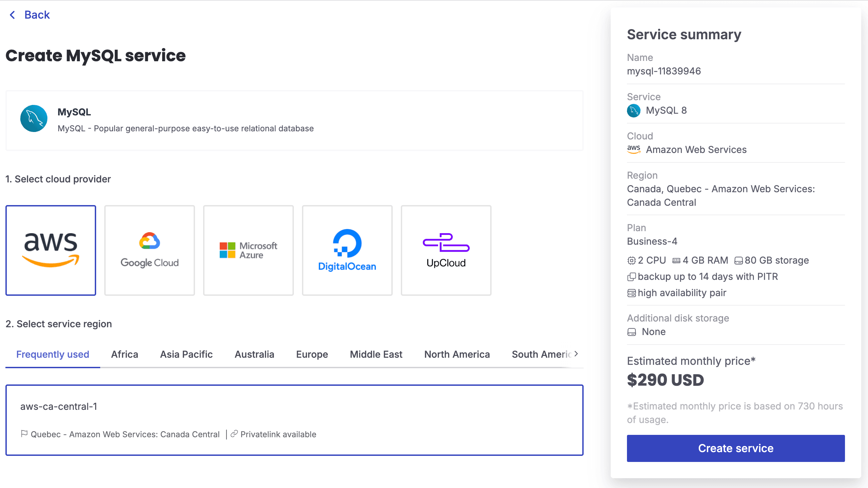Click the CPU chip icon in plan details

[631, 261]
